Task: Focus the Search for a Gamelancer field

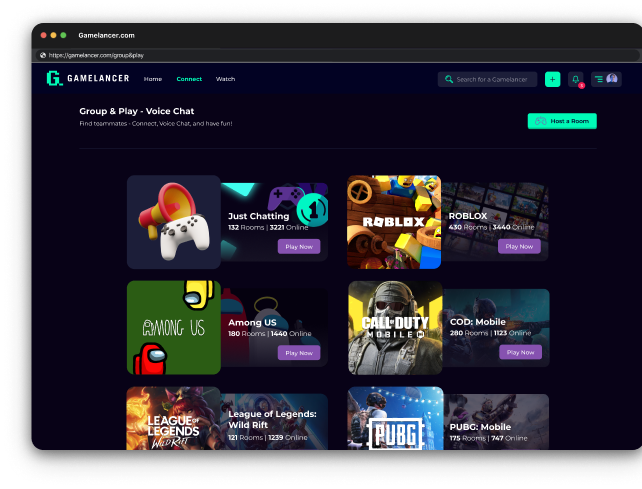Action: pyautogui.click(x=495, y=79)
